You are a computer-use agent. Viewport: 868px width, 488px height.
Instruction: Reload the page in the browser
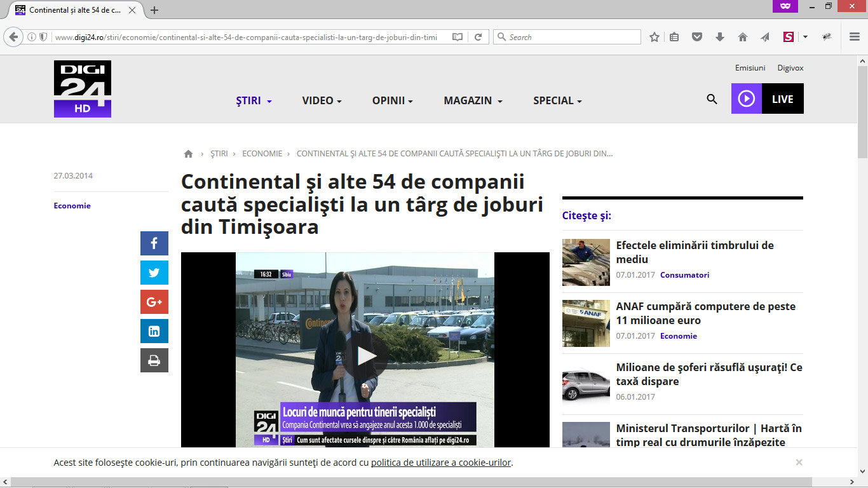tap(478, 37)
